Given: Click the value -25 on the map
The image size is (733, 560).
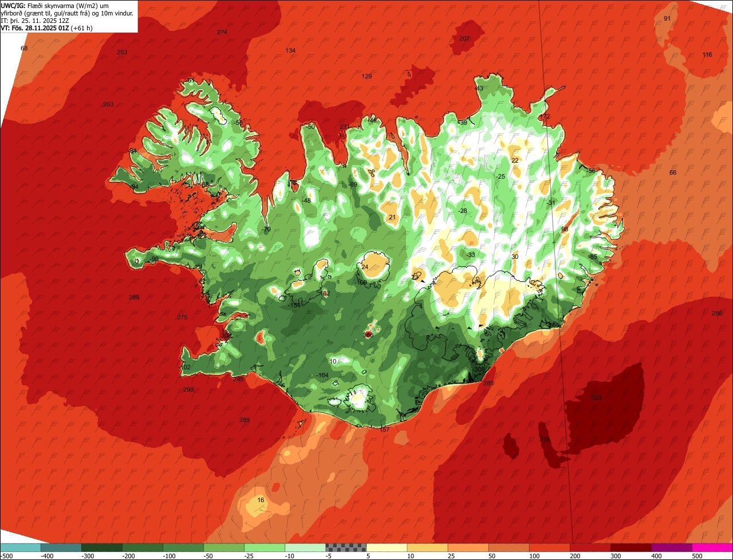Looking at the screenshot, I should click(501, 176).
